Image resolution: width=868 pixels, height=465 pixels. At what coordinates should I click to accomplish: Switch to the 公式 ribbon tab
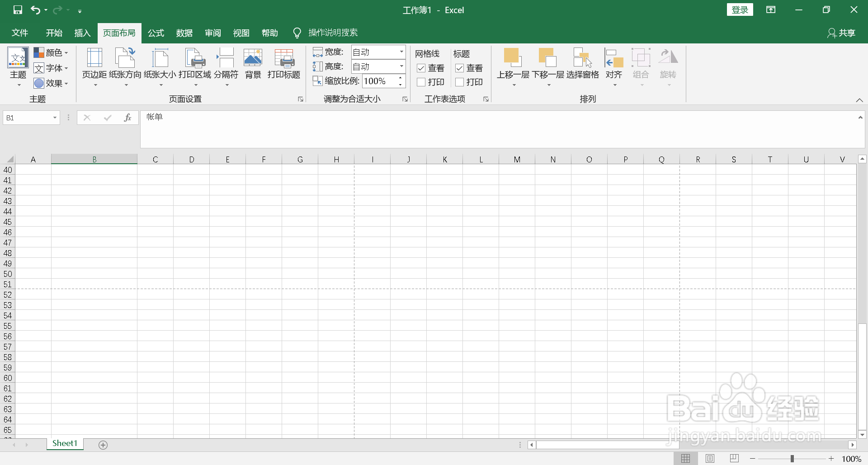[156, 33]
